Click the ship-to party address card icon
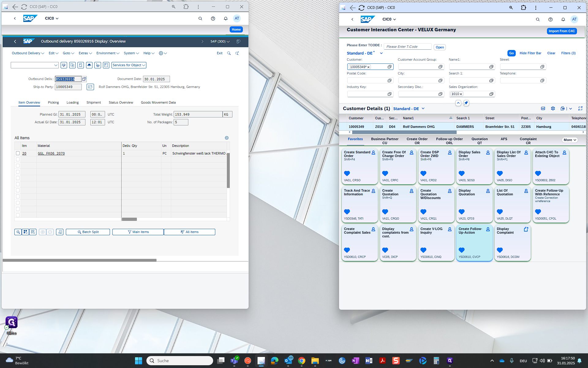The height and width of the screenshot is (368, 588). coord(90,87)
